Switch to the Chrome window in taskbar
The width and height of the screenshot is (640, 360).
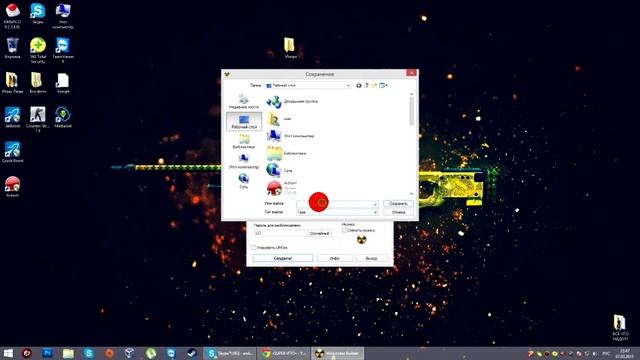[284, 353]
